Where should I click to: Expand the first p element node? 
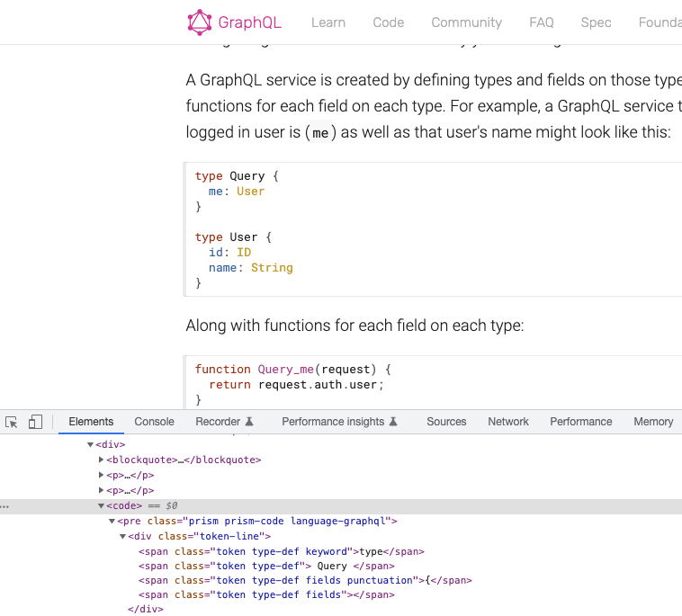[101, 475]
